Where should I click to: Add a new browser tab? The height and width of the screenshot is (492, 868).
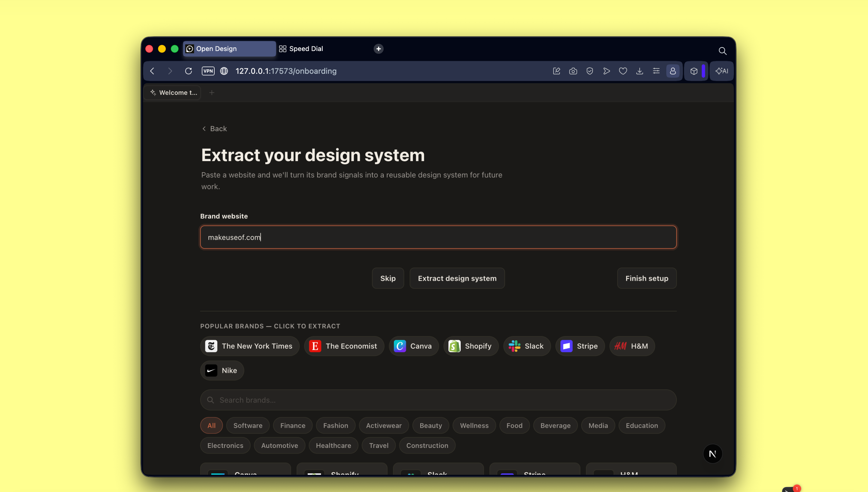(379, 49)
